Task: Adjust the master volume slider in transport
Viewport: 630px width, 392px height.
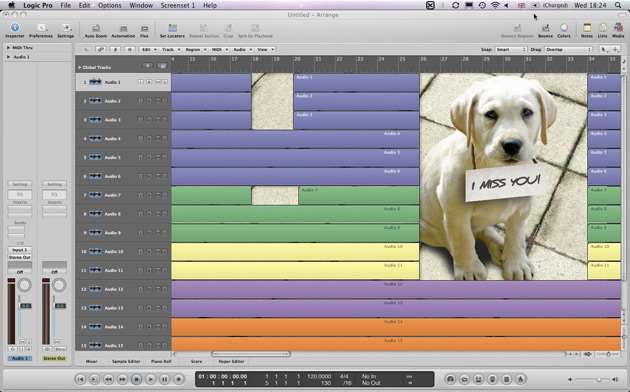Action: click(593, 379)
